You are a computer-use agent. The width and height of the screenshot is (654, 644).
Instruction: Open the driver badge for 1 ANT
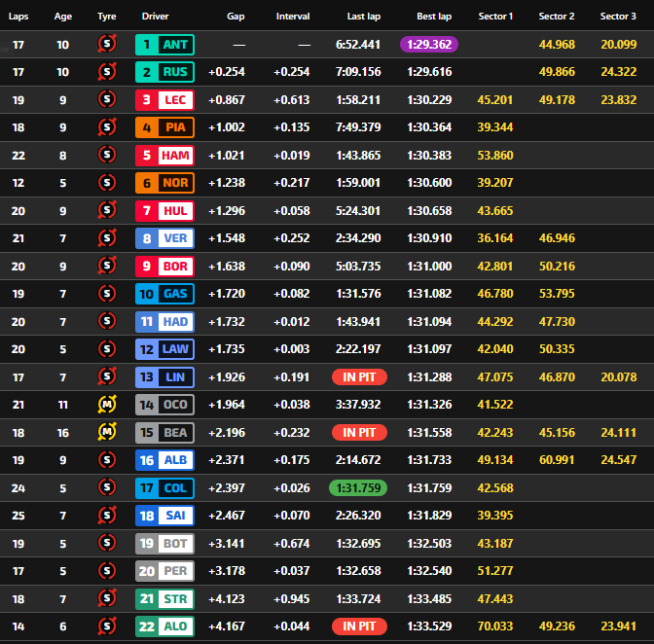[164, 45]
